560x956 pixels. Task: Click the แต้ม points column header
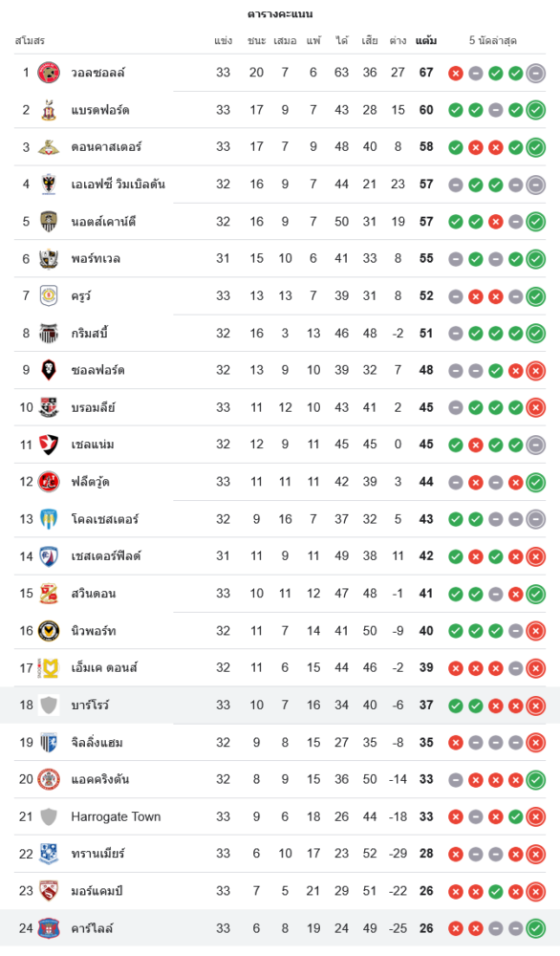pyautogui.click(x=426, y=41)
